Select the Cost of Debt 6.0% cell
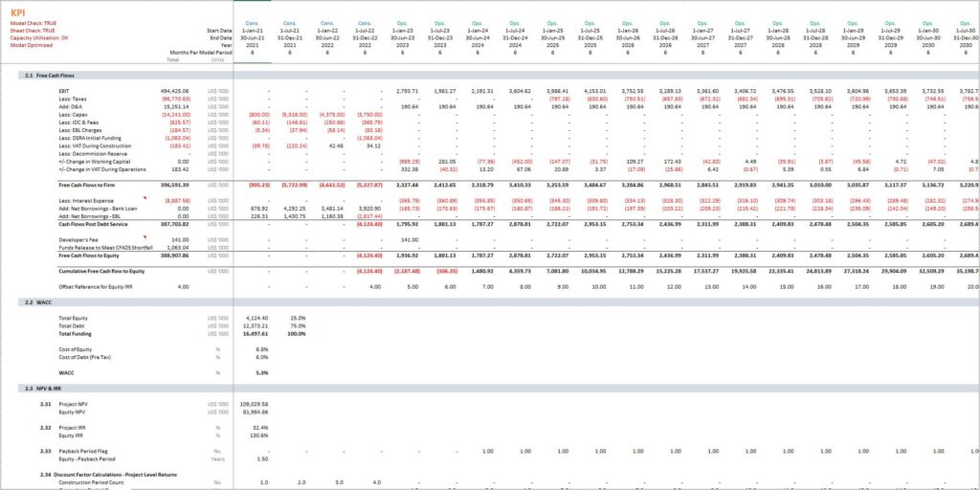The height and width of the screenshot is (490, 980). coord(262,358)
